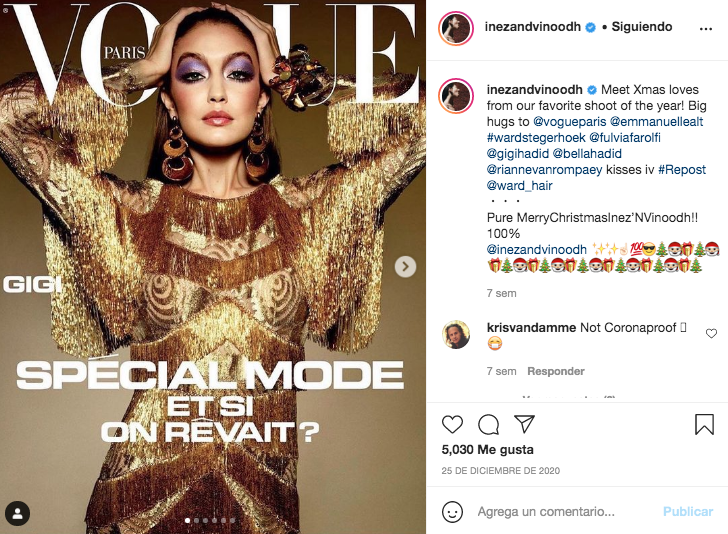Screen dimensions: 728x534
Task: Reply to krisvandamme via Responder
Action: click(x=556, y=371)
